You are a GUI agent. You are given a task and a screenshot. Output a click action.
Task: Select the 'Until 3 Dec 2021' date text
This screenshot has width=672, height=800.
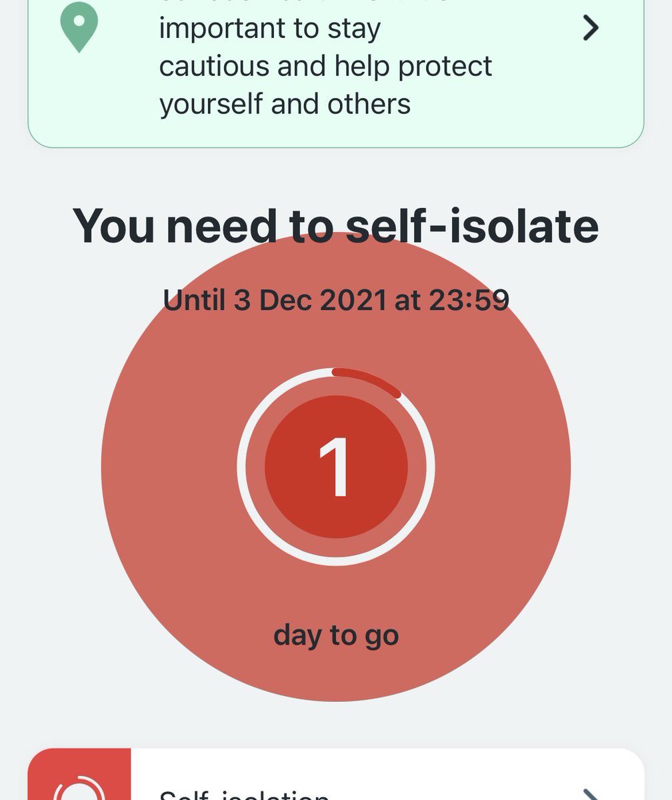[275, 301]
